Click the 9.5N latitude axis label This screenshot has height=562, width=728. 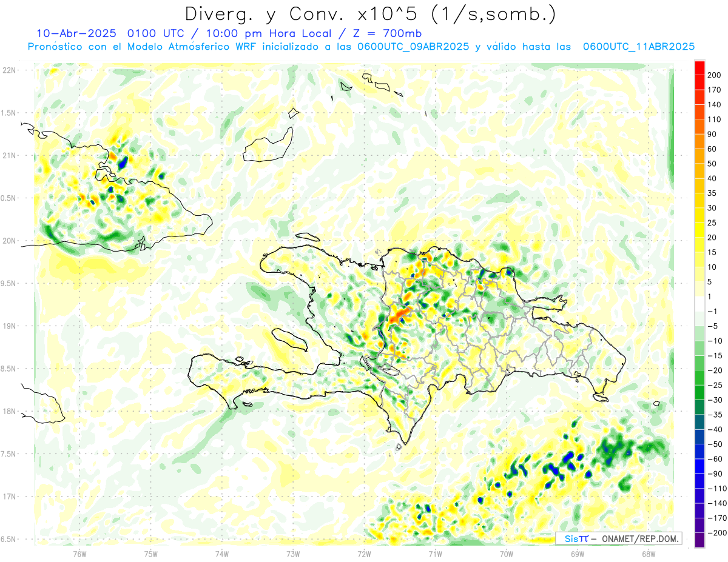click(x=8, y=283)
